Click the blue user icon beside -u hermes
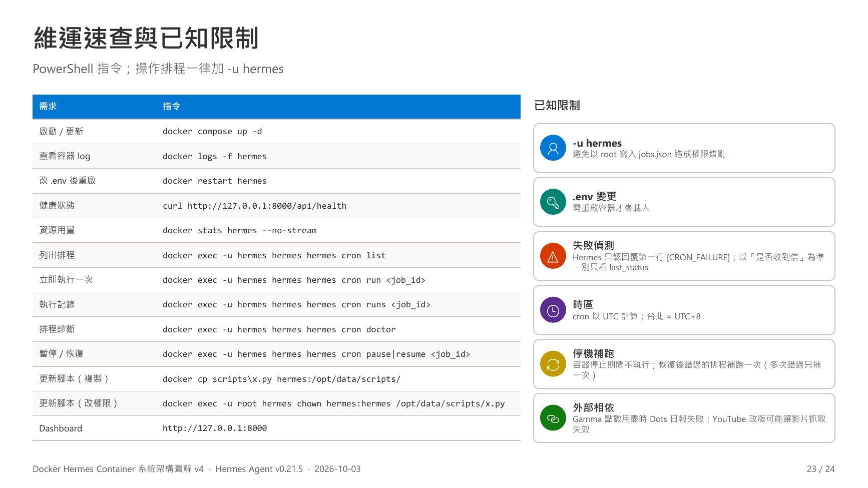Screen dimensions: 868x488 (x=553, y=148)
